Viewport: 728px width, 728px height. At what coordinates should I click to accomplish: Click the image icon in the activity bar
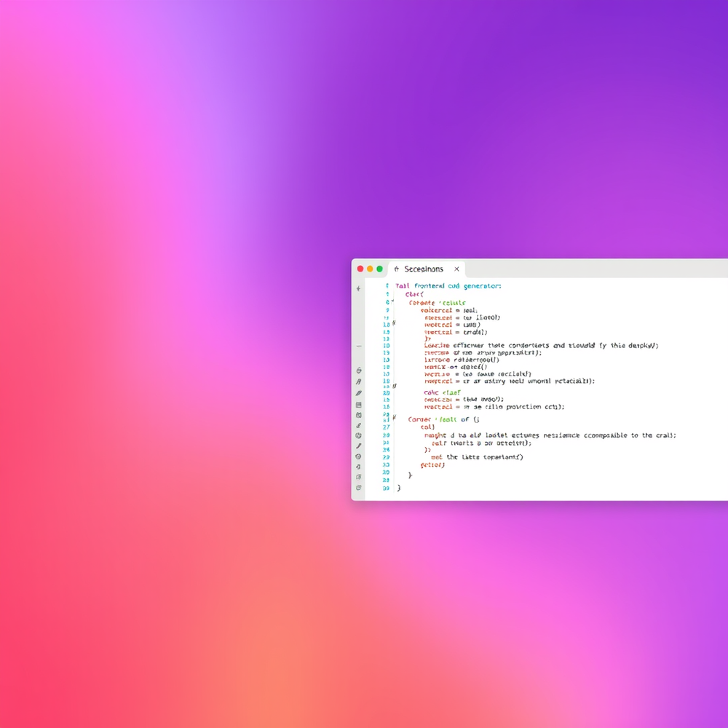click(358, 416)
